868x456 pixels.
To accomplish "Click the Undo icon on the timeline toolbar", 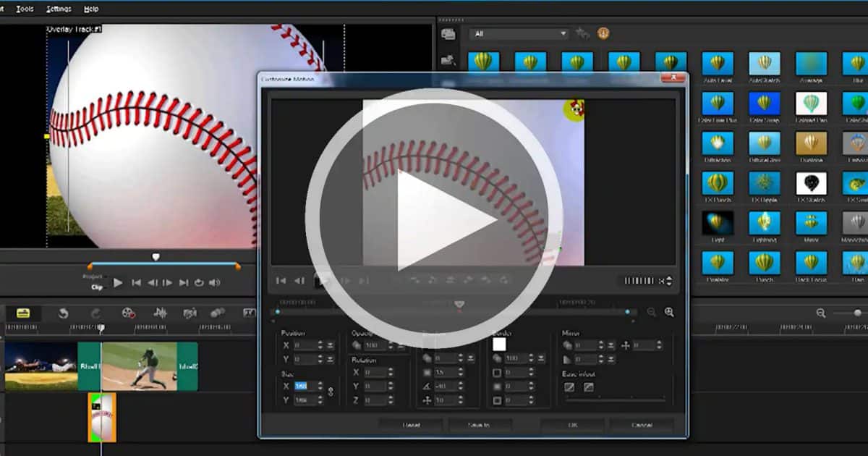I will tap(64, 313).
